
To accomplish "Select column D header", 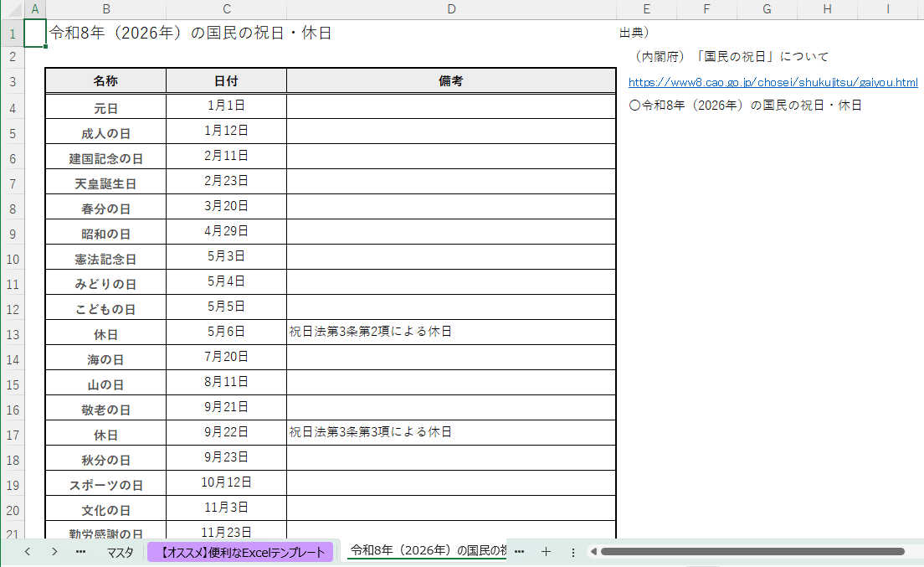I will (x=451, y=9).
